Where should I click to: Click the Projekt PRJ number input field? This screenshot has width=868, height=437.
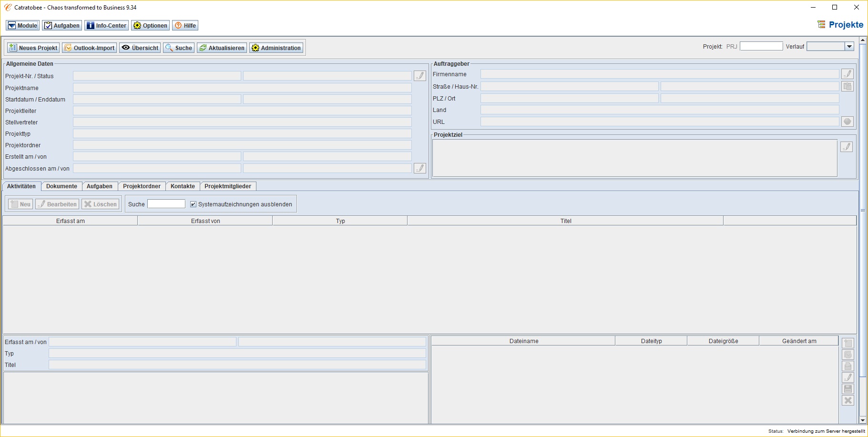click(x=761, y=46)
